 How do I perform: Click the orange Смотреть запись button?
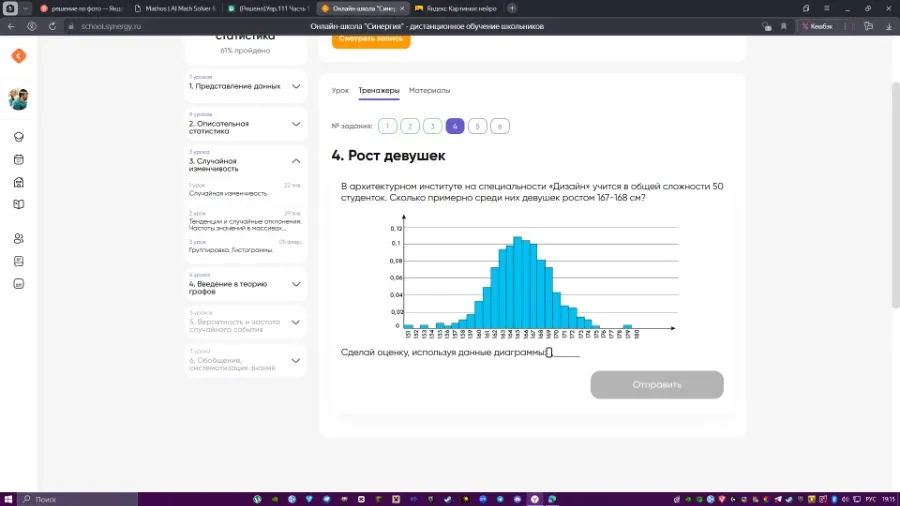coord(371,40)
